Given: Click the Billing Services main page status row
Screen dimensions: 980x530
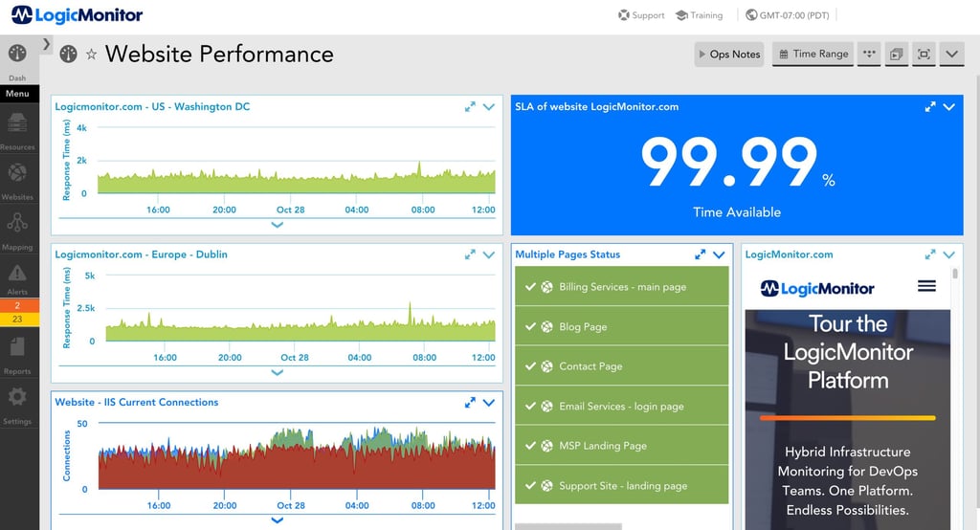Looking at the screenshot, I should pos(622,287).
